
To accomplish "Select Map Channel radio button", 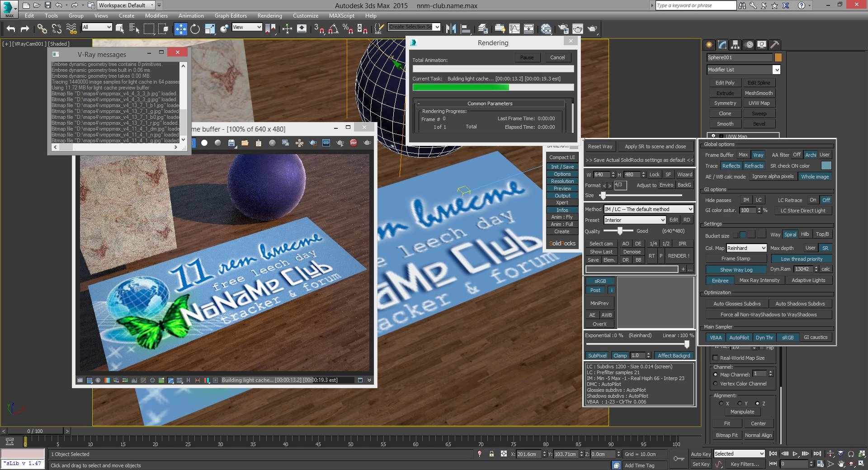I will point(715,375).
